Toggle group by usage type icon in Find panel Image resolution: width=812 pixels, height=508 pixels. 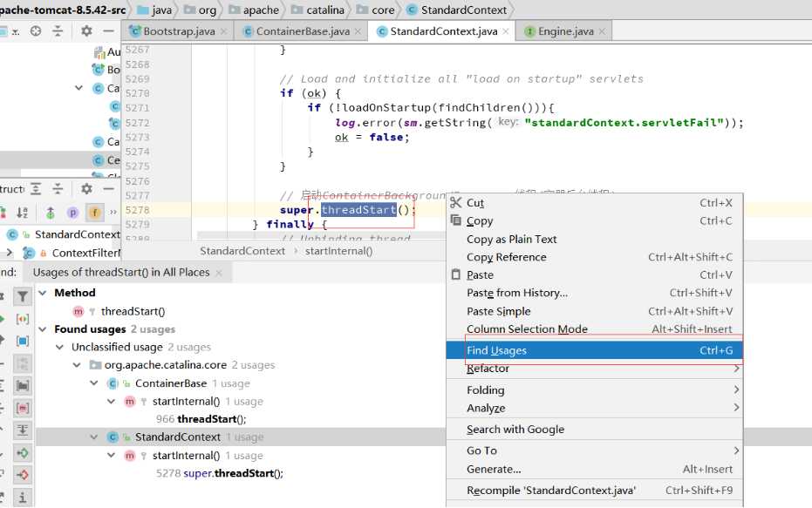click(23, 319)
